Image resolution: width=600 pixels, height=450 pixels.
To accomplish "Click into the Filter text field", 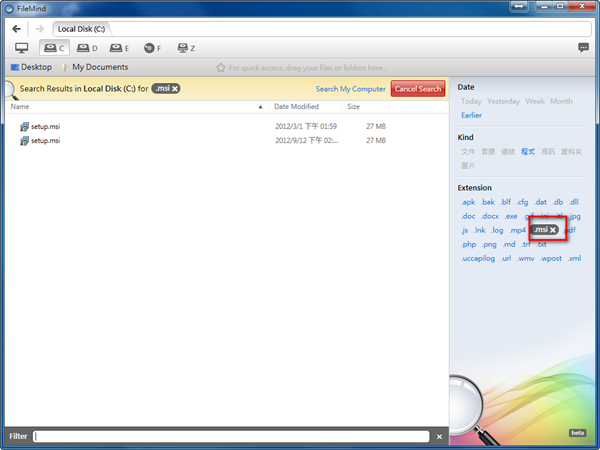I will [x=231, y=437].
